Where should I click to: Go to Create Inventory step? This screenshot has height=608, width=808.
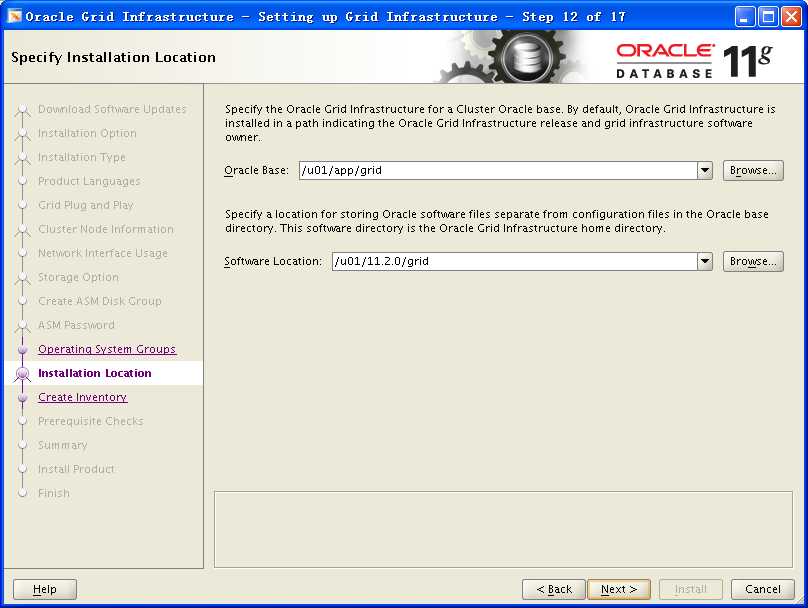tap(82, 397)
